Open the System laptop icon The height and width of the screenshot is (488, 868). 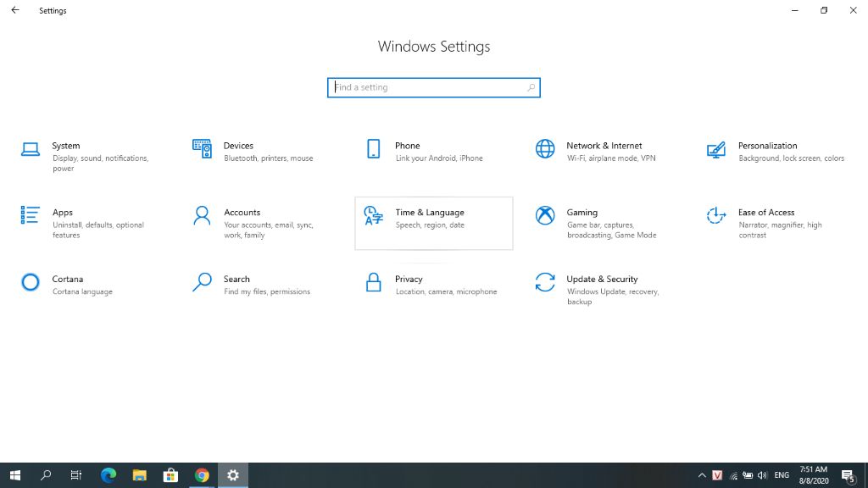tap(31, 149)
